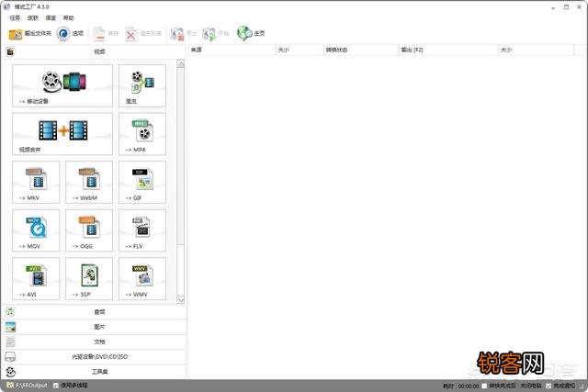Select the WMV format icon
Viewport: 588px width, 392px height.
pos(141,278)
